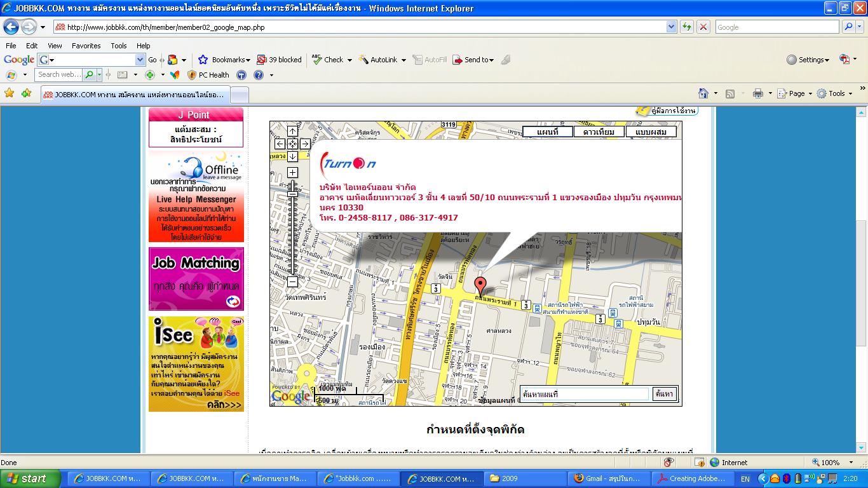Open the Favorites menu

click(86, 46)
